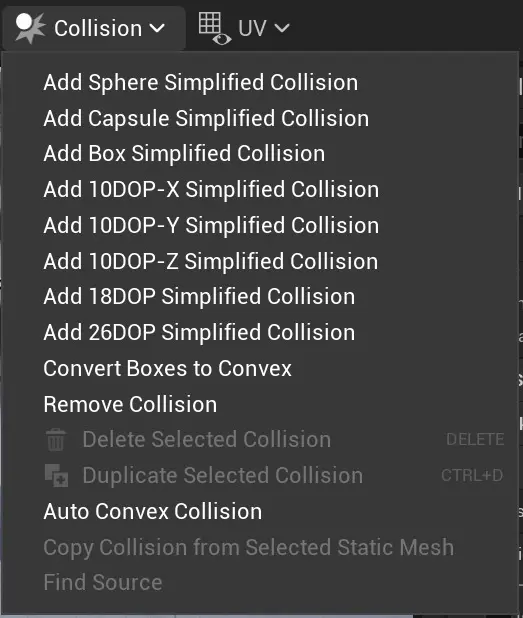Click Convert Boxes to Convex

coord(168,369)
